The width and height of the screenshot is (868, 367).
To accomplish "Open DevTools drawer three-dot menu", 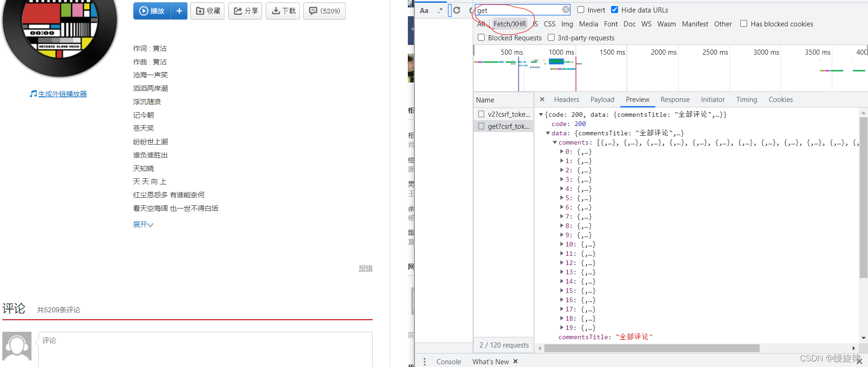I will pyautogui.click(x=425, y=361).
